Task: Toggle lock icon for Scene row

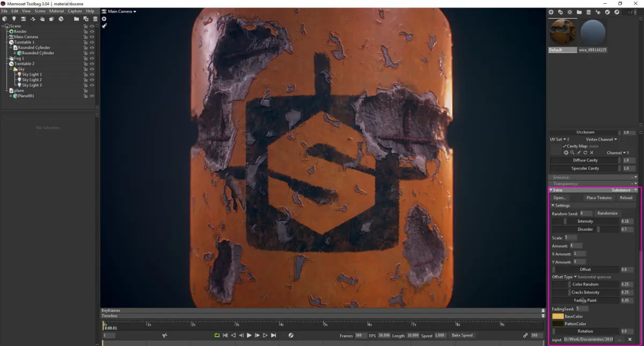Action: [x=85, y=26]
